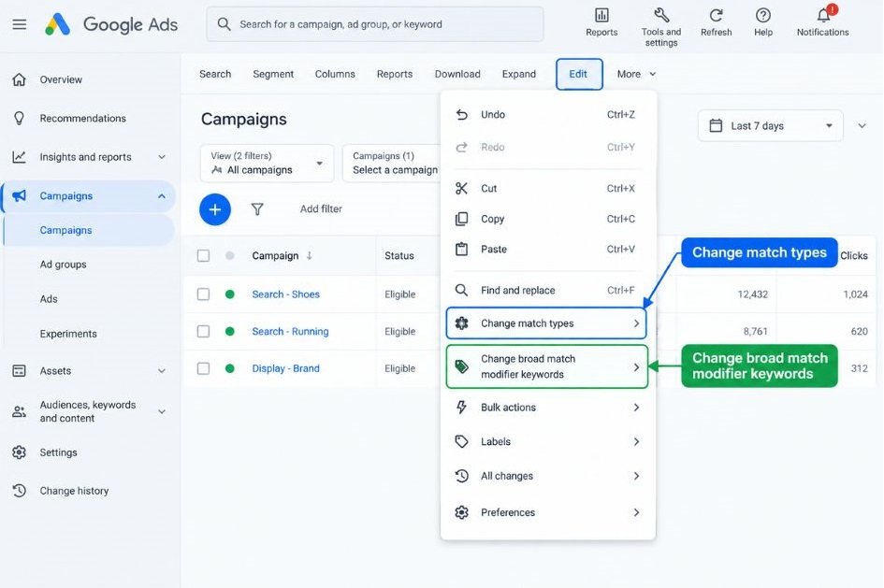This screenshot has height=588, width=884.
Task: Focus the campaign search input field
Action: (375, 24)
